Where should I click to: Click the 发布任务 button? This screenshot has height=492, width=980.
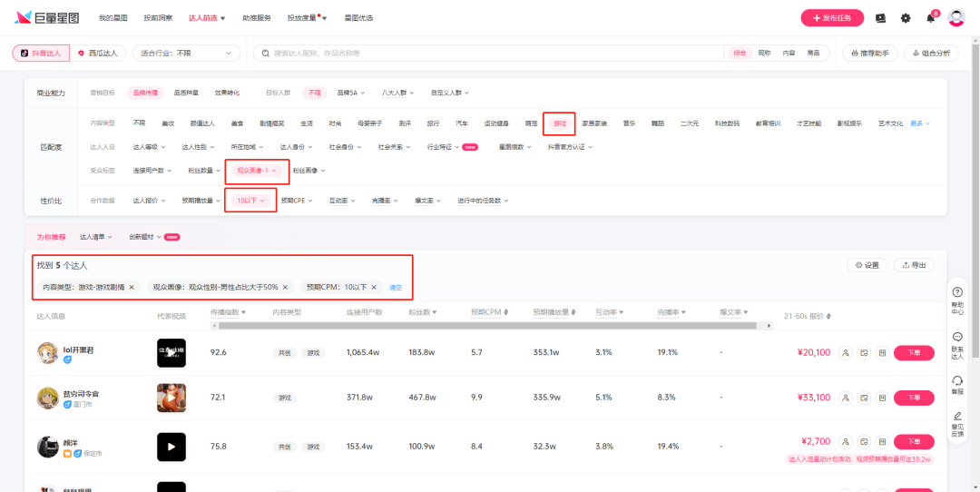click(x=832, y=18)
